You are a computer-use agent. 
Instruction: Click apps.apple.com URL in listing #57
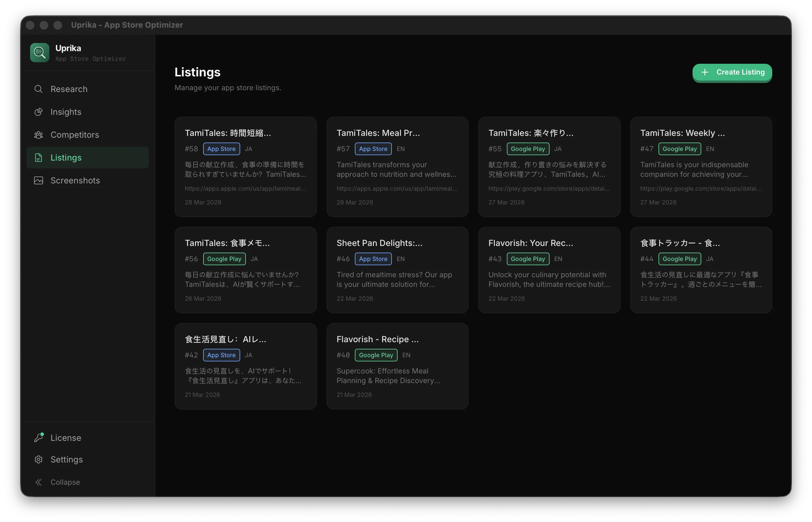click(x=396, y=189)
